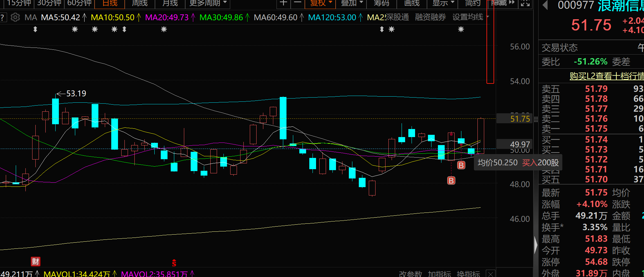644x277 pixels.
Task: Click the MA60:49.60 label
Action: coord(276,17)
